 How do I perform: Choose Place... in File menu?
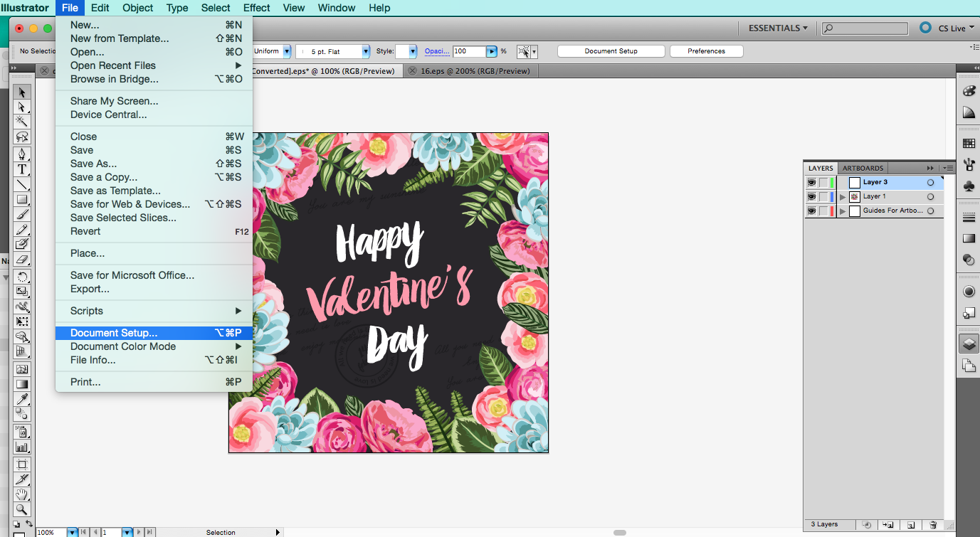(154, 253)
